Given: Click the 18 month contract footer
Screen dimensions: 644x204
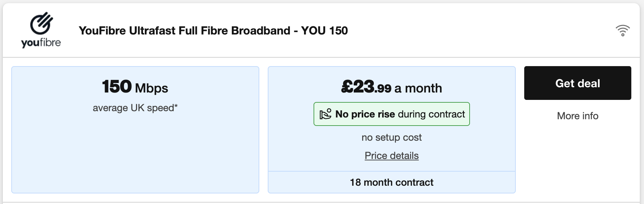Looking at the screenshot, I should [391, 182].
